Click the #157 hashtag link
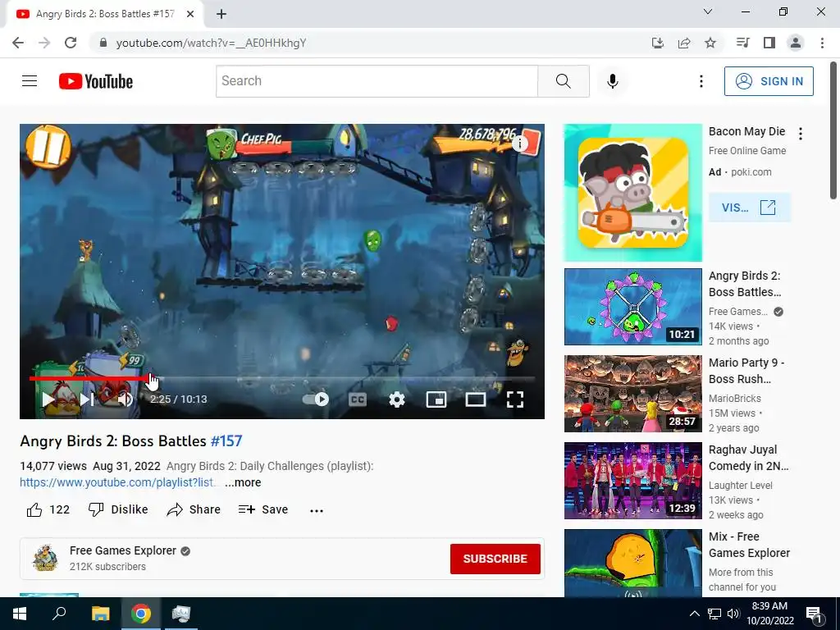Image resolution: width=840 pixels, height=630 pixels. coord(226,441)
